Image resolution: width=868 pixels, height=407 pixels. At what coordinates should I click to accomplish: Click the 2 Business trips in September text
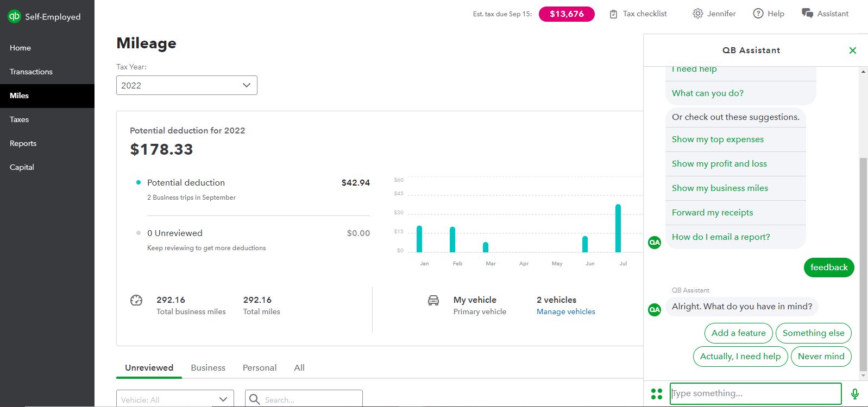(191, 198)
